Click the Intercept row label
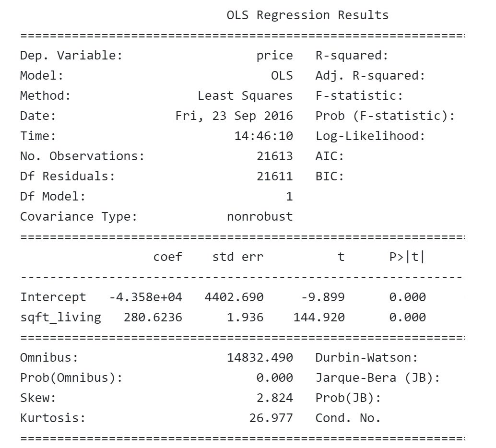 point(53,297)
